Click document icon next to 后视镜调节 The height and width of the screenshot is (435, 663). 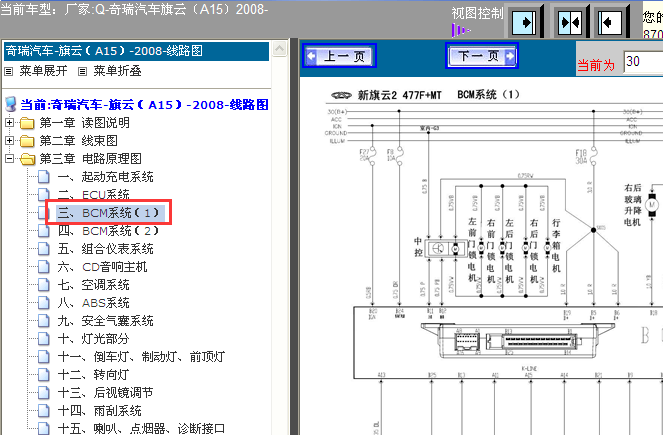(x=44, y=393)
